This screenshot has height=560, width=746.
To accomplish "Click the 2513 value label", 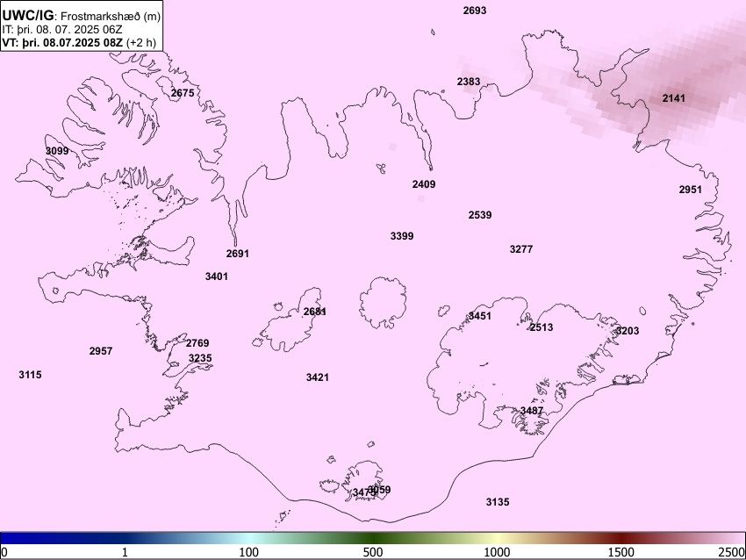I will [x=542, y=327].
